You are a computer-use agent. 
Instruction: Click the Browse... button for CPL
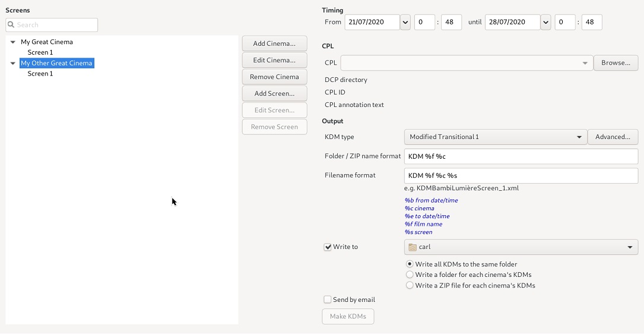616,63
